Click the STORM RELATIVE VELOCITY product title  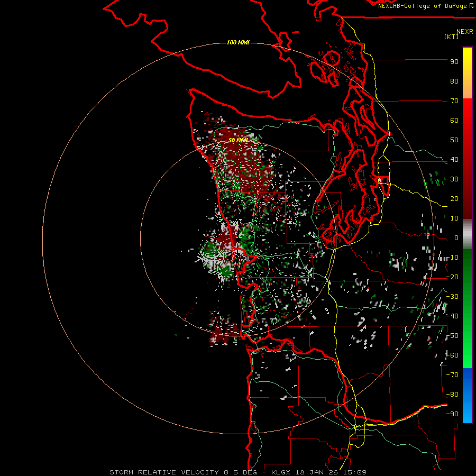click(x=164, y=472)
